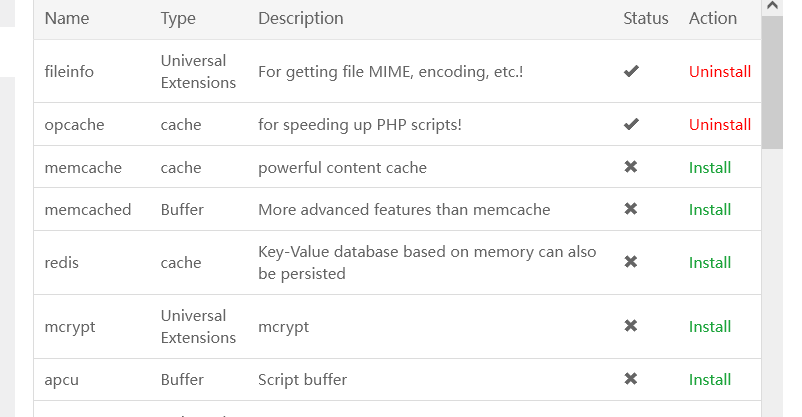Click the vertical scrollbar thumb
The height and width of the screenshot is (417, 802).
772,82
